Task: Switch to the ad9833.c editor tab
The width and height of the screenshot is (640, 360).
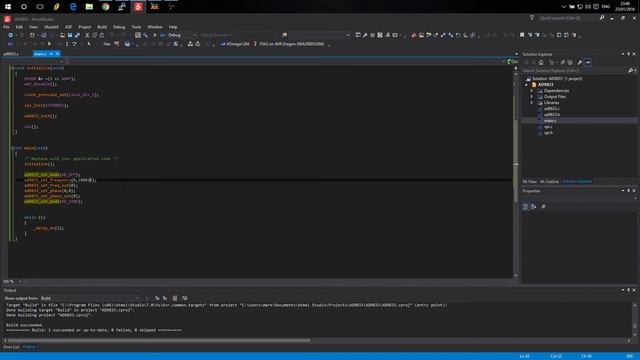Action: 11,54
